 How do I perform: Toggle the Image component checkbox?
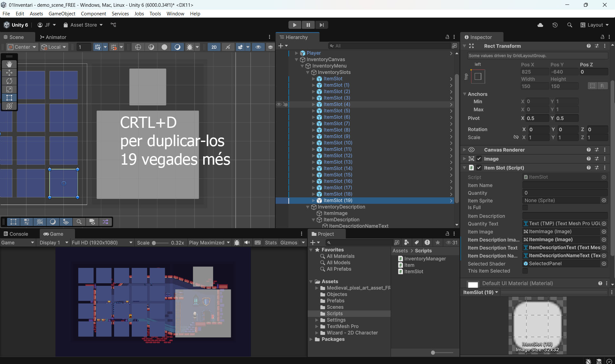[x=479, y=159]
